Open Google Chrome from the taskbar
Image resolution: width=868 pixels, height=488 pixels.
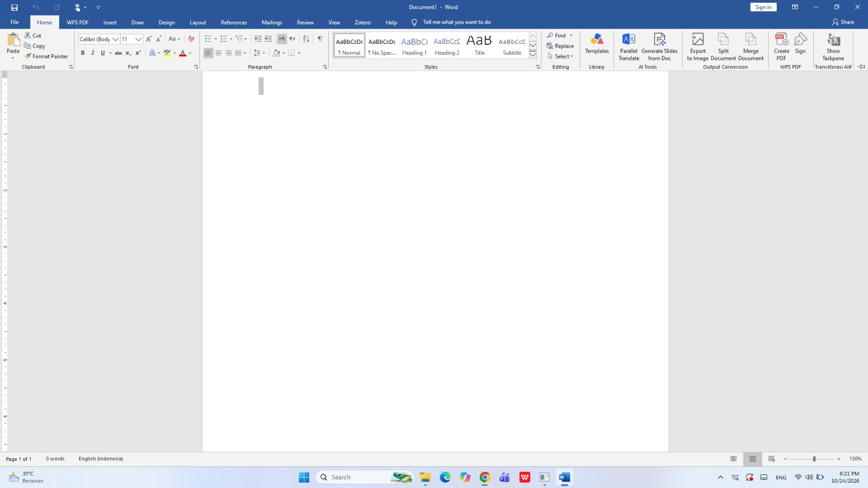[x=485, y=477]
